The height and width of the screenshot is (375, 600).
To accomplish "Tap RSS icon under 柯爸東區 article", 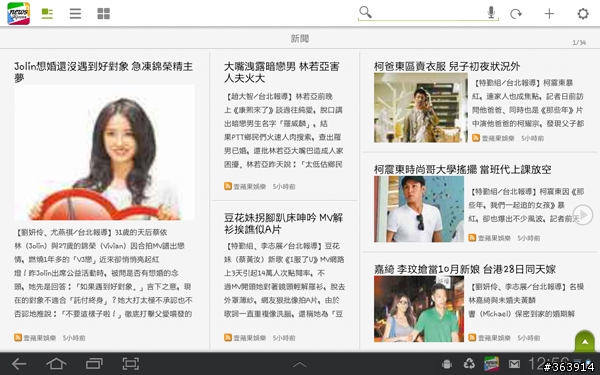I will click(476, 138).
